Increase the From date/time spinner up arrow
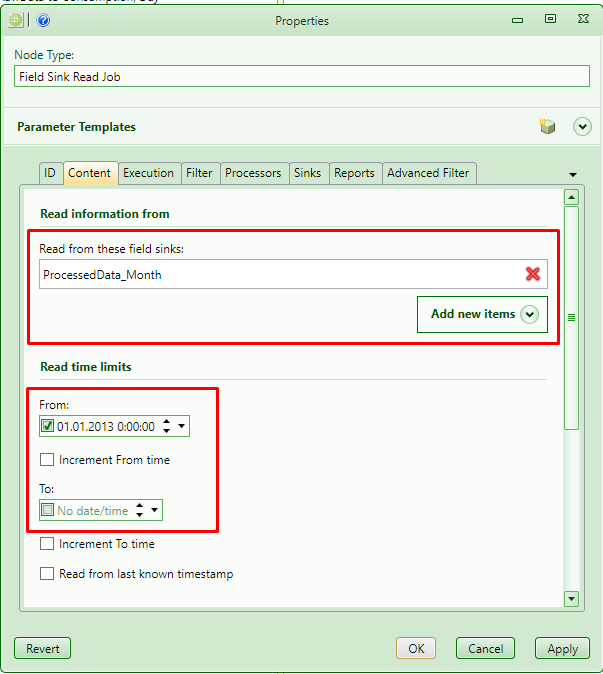Image resolution: width=603 pixels, height=674 pixels. click(166, 422)
